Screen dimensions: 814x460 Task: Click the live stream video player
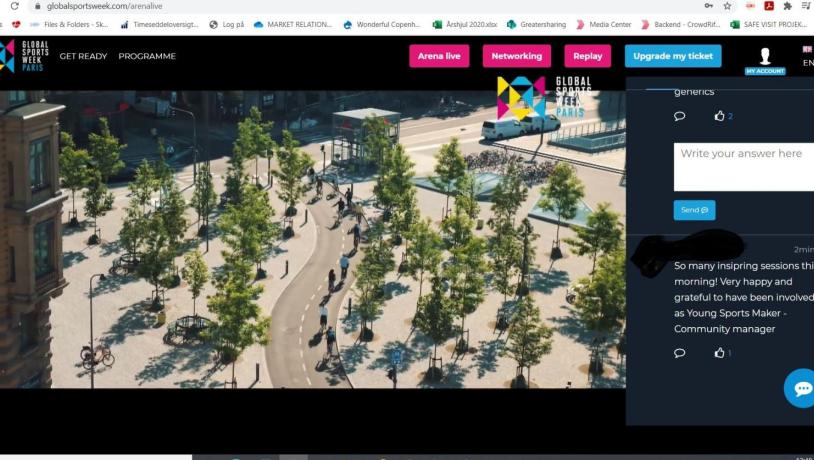click(x=313, y=239)
